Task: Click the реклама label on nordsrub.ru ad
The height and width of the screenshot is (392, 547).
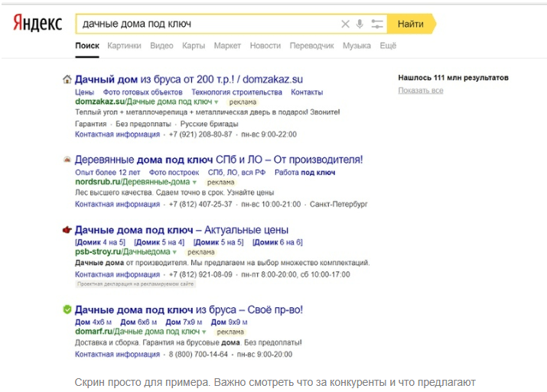Action: pyautogui.click(x=221, y=182)
